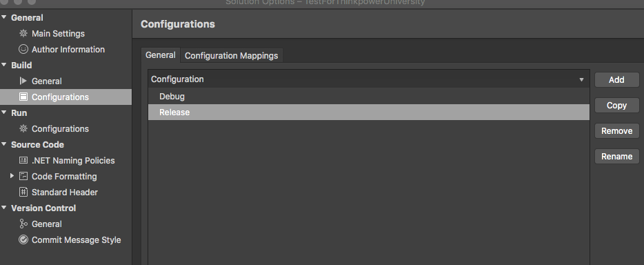Collapse the Source Code section

(3, 144)
